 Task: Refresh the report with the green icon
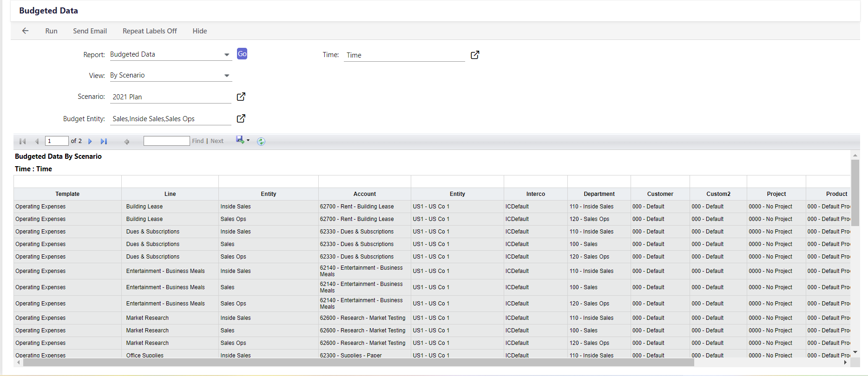click(261, 142)
